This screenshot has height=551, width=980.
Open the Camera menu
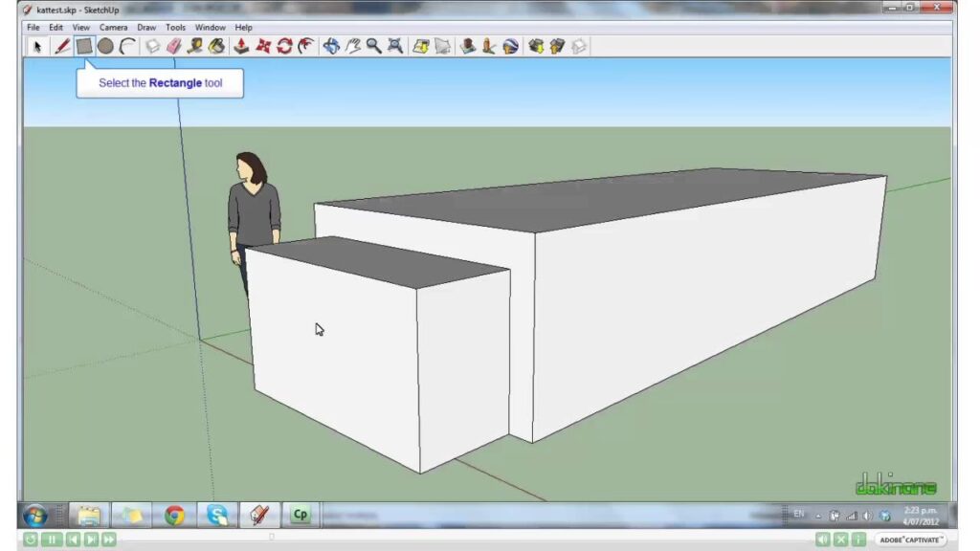(113, 28)
